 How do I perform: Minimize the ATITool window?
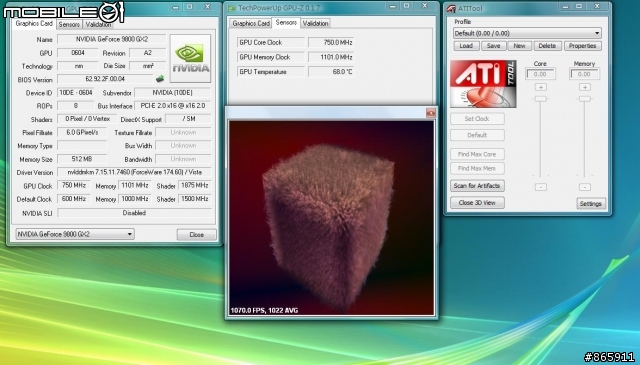click(x=565, y=7)
